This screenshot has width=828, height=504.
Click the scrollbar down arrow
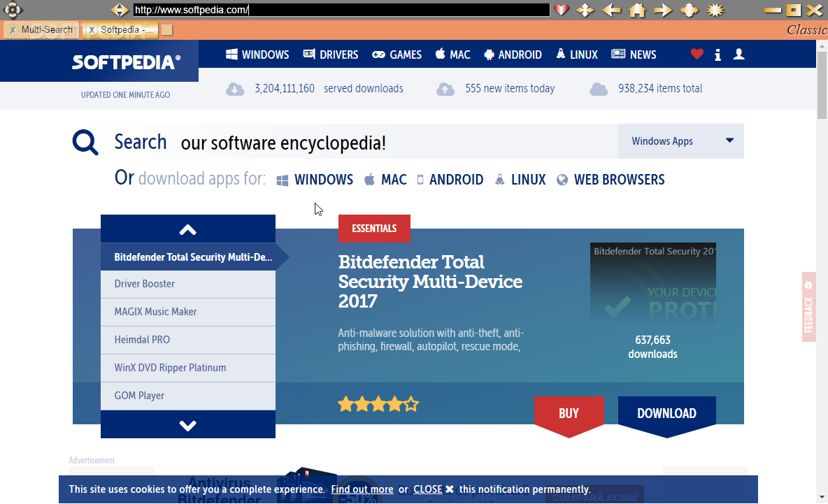(822, 498)
